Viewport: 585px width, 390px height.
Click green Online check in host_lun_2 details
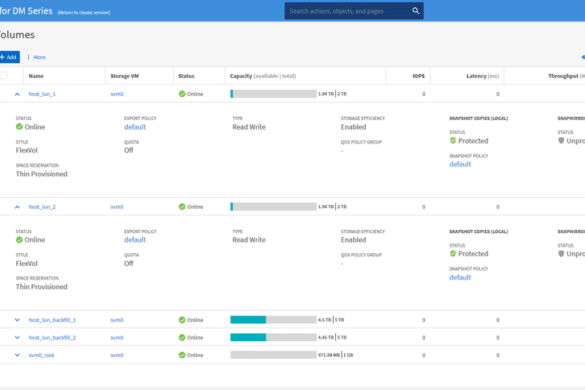tap(19, 239)
